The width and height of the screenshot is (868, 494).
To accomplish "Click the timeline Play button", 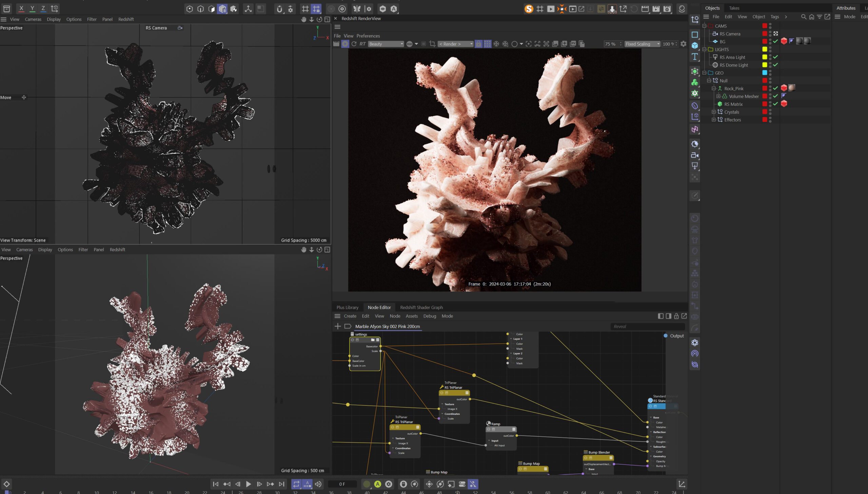I will [249, 484].
